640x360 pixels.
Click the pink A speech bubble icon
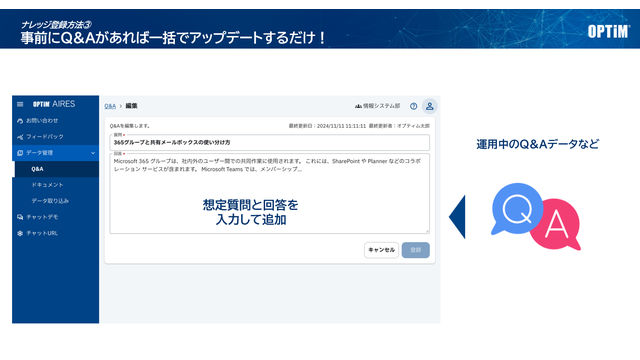click(x=556, y=224)
